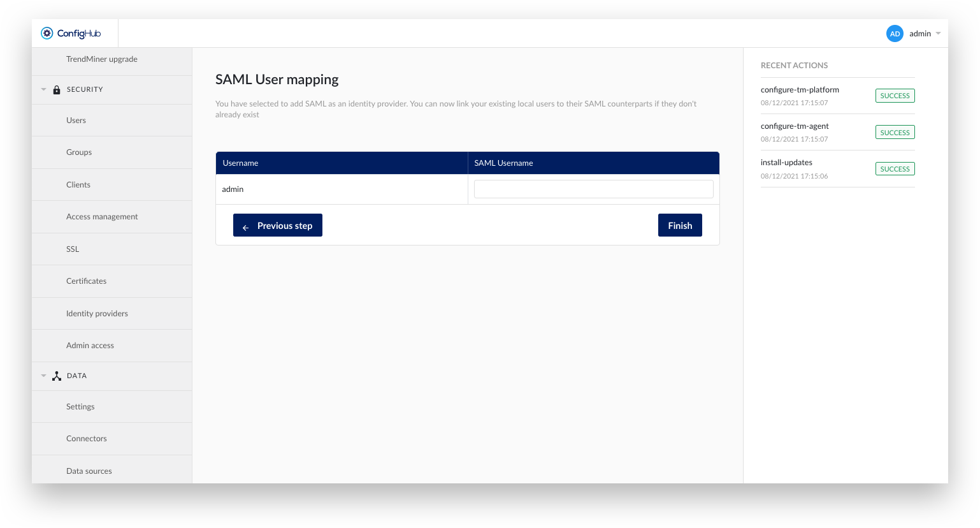Screen dimensions: 980x528
Task: Open the Certificates section
Action: 86,281
